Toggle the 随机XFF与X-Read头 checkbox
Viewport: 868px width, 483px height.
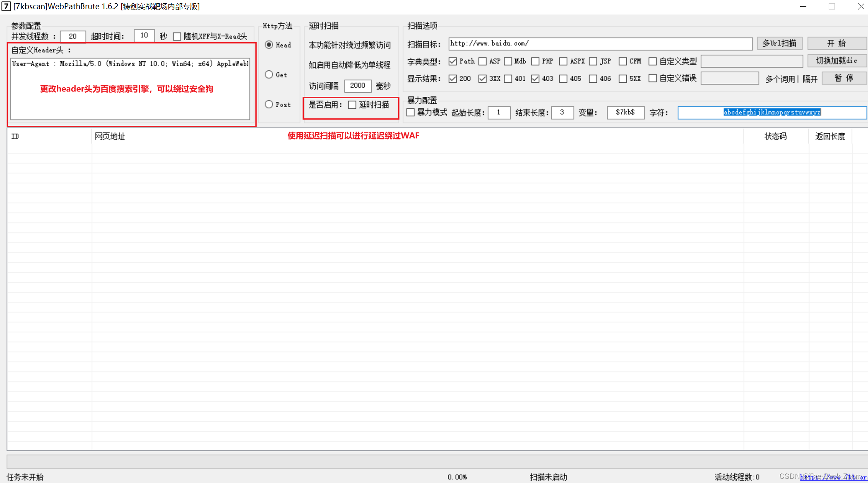[177, 36]
